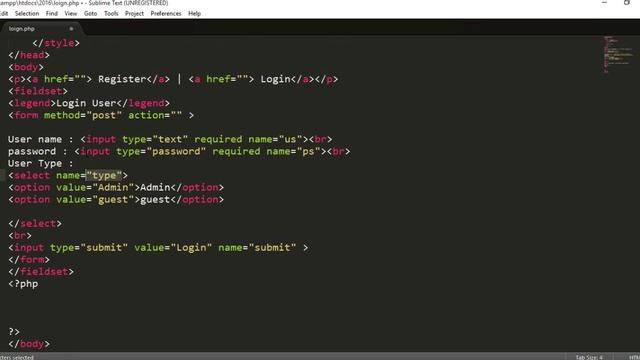Viewport: 640px width, 360px height.
Task: Click the opening body tag line
Action: 26,67
